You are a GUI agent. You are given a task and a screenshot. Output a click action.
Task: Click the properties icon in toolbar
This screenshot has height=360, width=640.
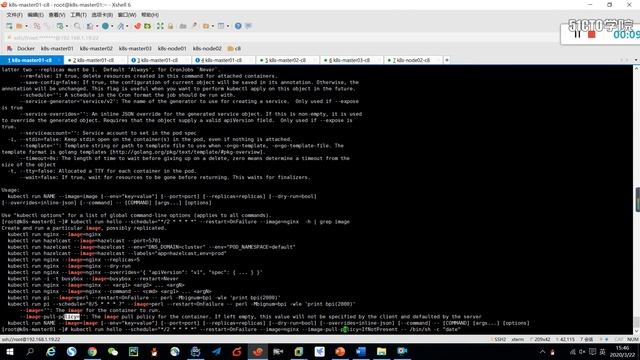point(90,26)
